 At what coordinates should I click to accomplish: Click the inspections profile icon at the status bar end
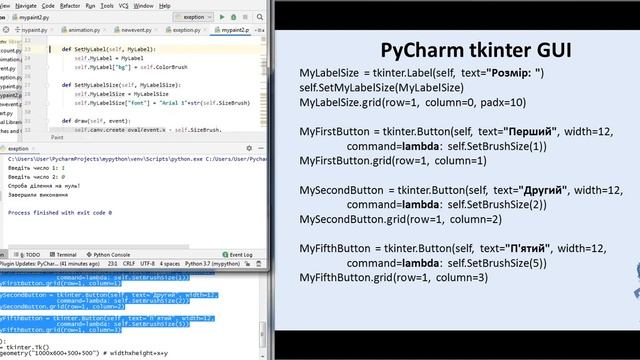258,264
